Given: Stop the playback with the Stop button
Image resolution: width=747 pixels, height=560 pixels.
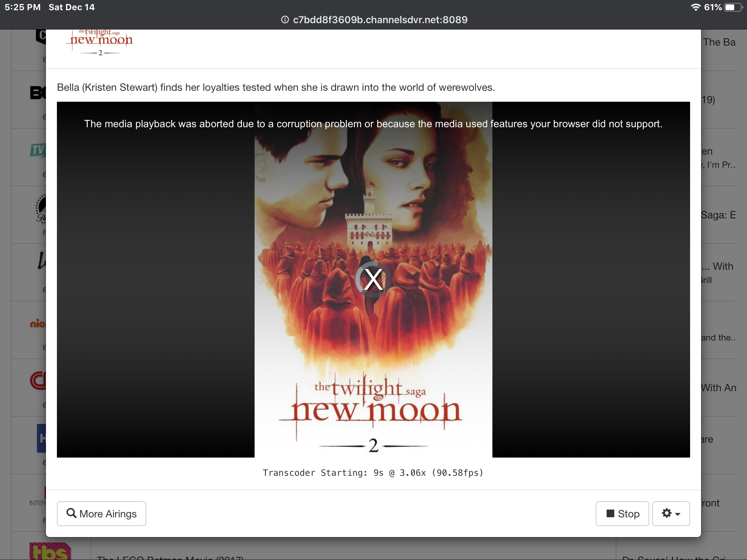Looking at the screenshot, I should pyautogui.click(x=622, y=513).
